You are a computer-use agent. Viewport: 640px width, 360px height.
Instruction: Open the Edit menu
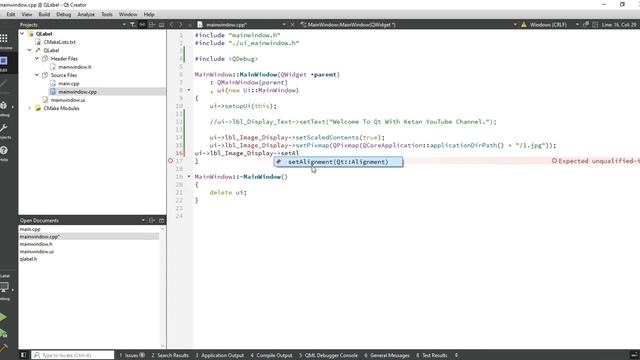click(11, 14)
